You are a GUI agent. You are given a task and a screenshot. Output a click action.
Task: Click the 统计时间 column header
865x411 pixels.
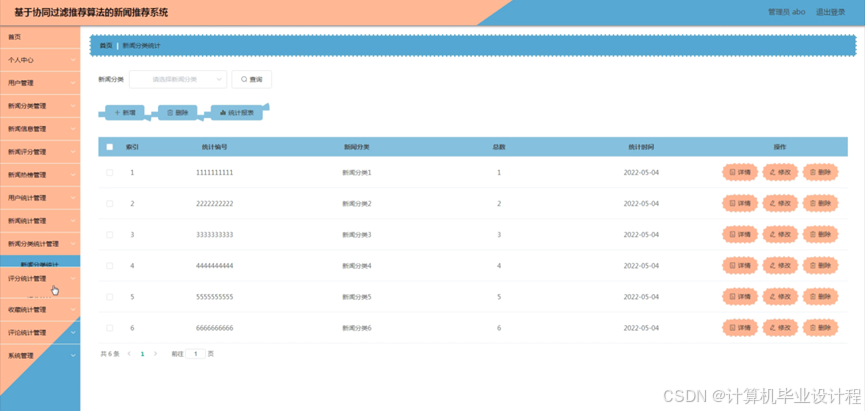pyautogui.click(x=642, y=147)
